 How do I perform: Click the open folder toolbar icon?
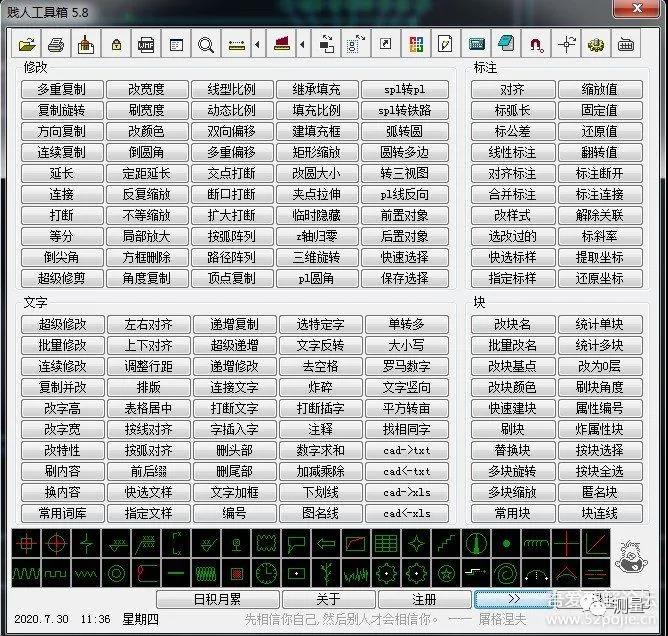(x=26, y=44)
